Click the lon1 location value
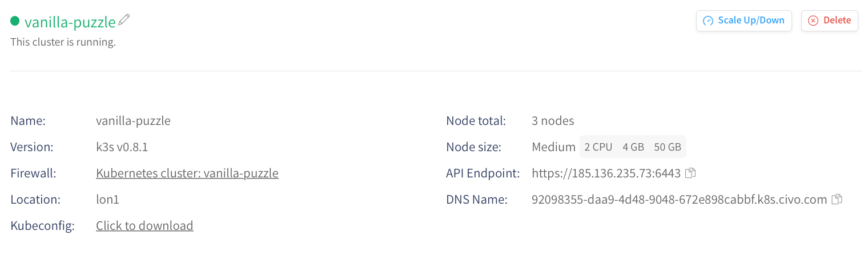Viewport: 868px width, 255px height. pos(107,199)
